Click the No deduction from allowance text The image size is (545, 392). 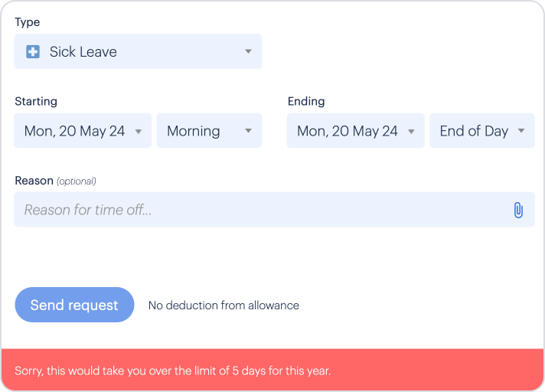click(x=224, y=305)
